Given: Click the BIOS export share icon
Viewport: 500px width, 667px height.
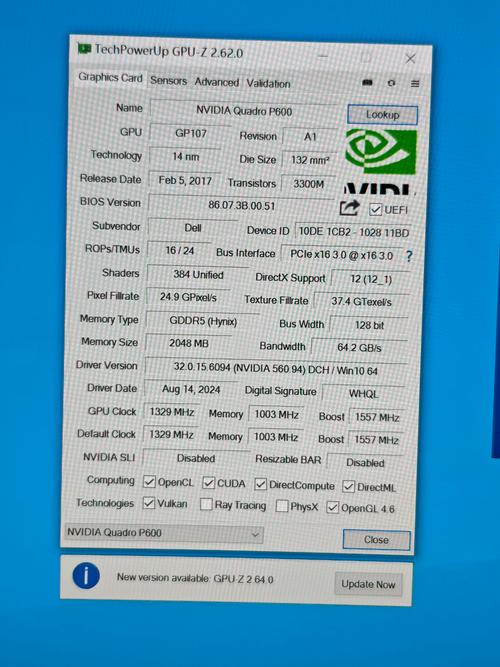Looking at the screenshot, I should (x=349, y=208).
